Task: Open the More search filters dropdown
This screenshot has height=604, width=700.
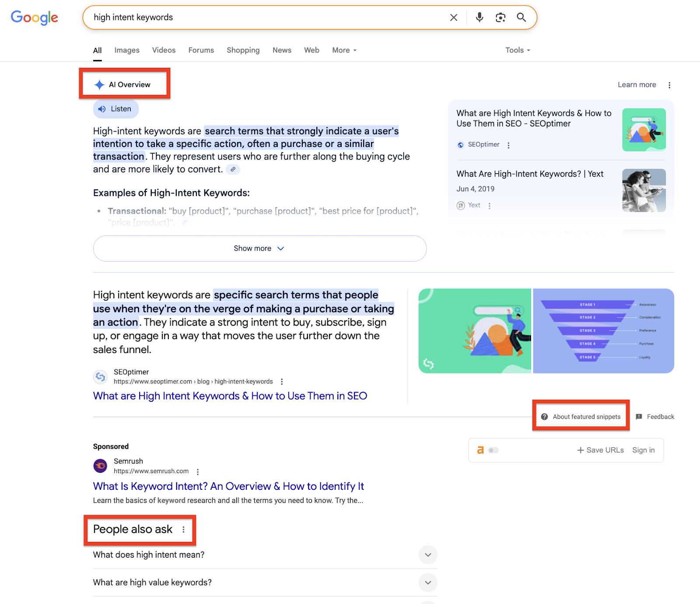Action: (x=344, y=50)
